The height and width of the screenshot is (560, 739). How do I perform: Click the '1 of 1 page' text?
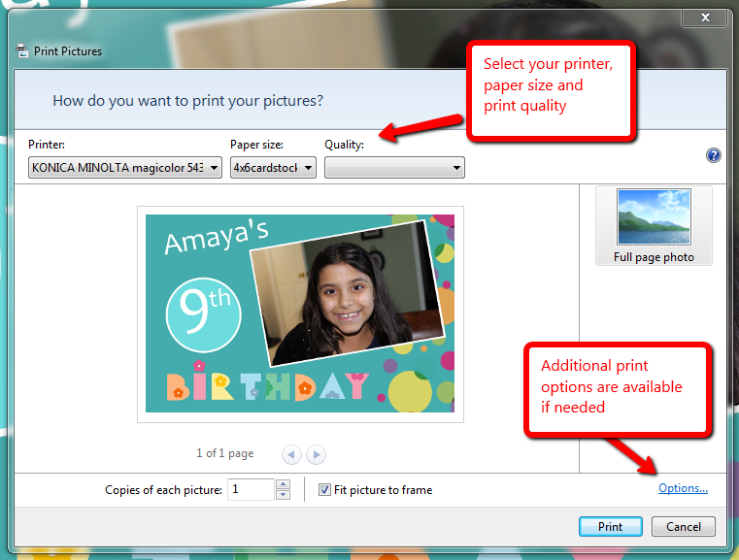coord(225,453)
